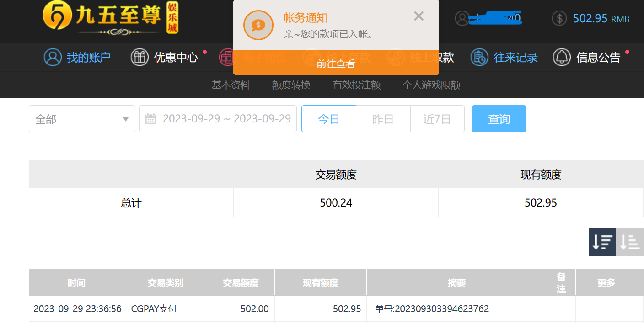Click the 往来记录 records icon

[479, 57]
